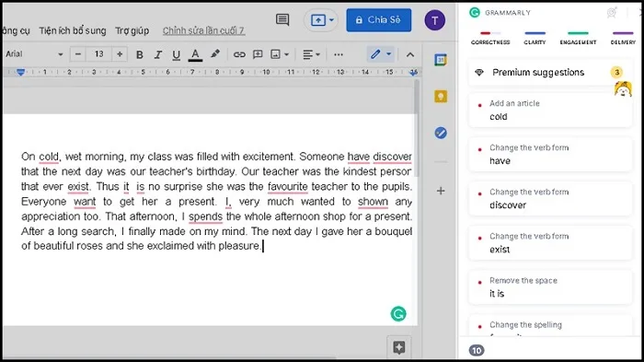Open the Công cụ menu
This screenshot has width=644, height=362.
tap(16, 30)
